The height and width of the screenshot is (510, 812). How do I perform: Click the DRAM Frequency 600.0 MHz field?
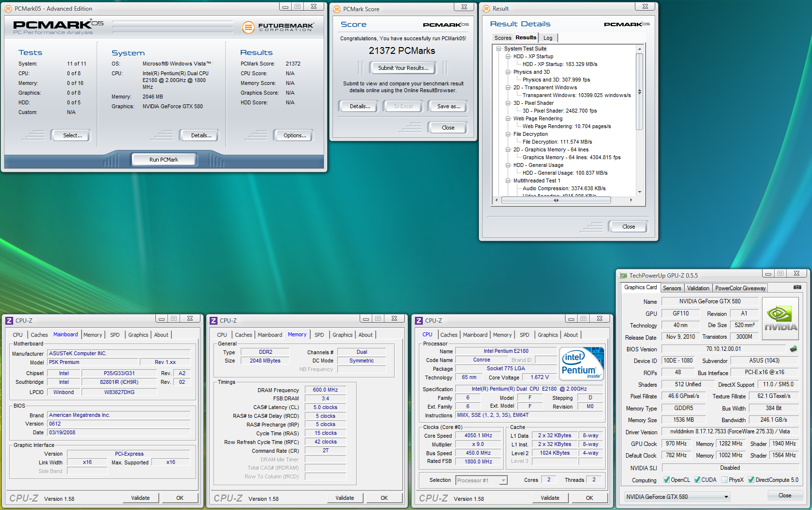point(325,390)
